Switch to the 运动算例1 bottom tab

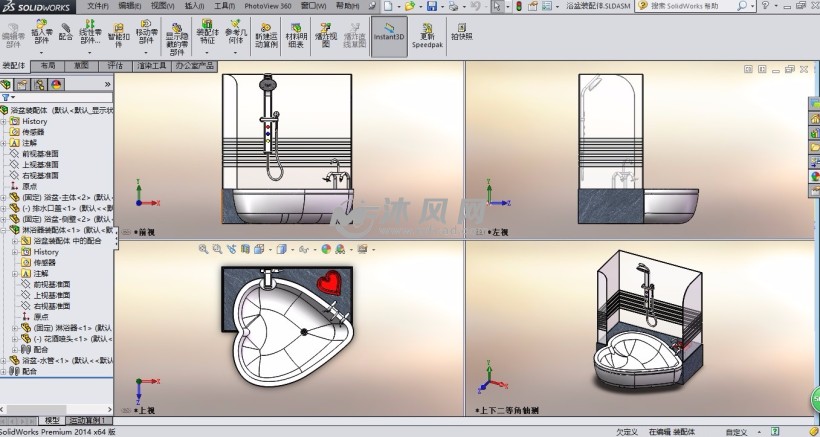coord(88,420)
